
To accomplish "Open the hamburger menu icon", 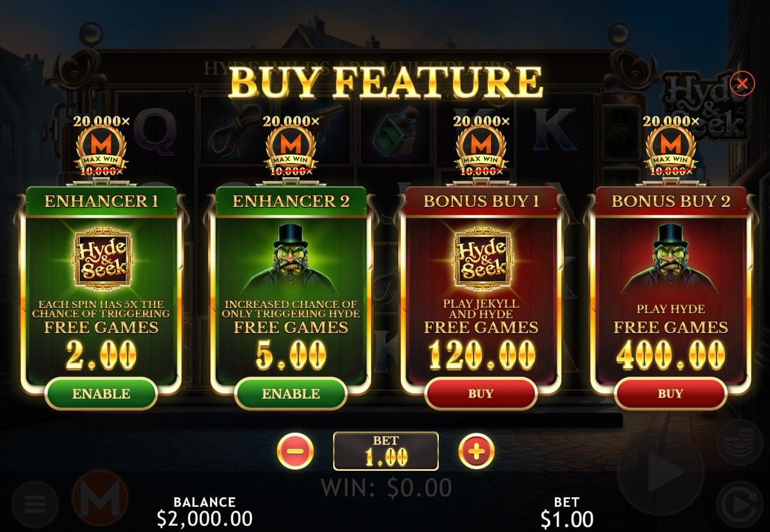I will tap(35, 504).
